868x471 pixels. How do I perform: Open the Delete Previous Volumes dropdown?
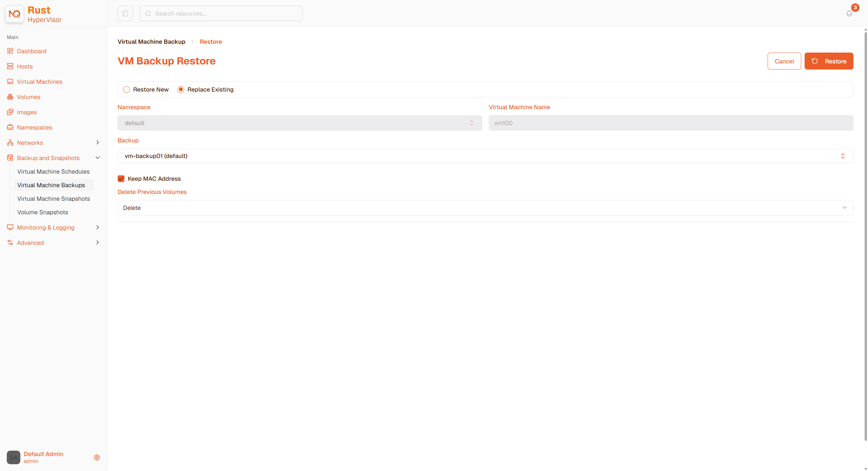pyautogui.click(x=485, y=208)
